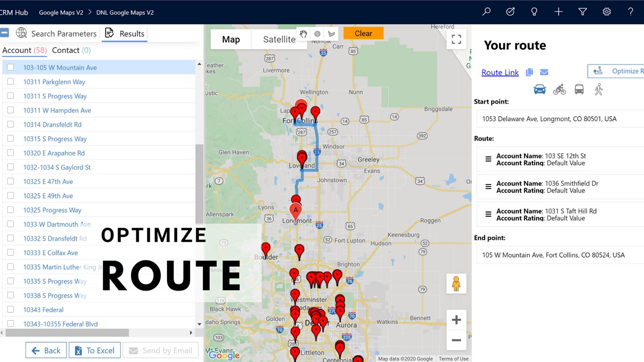Click Google Maps V2 breadcrumb
Screen dimensions: 644x362
pyautogui.click(x=61, y=13)
